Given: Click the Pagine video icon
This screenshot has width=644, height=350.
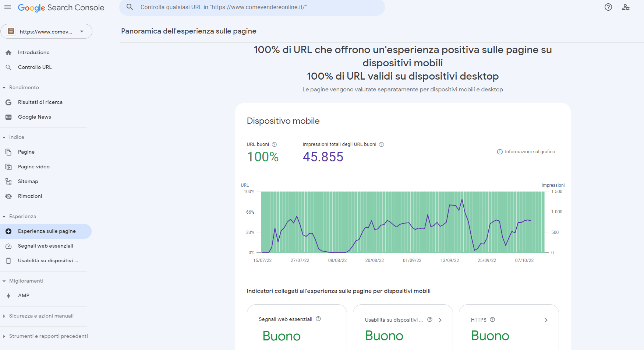Looking at the screenshot, I should click(8, 167).
